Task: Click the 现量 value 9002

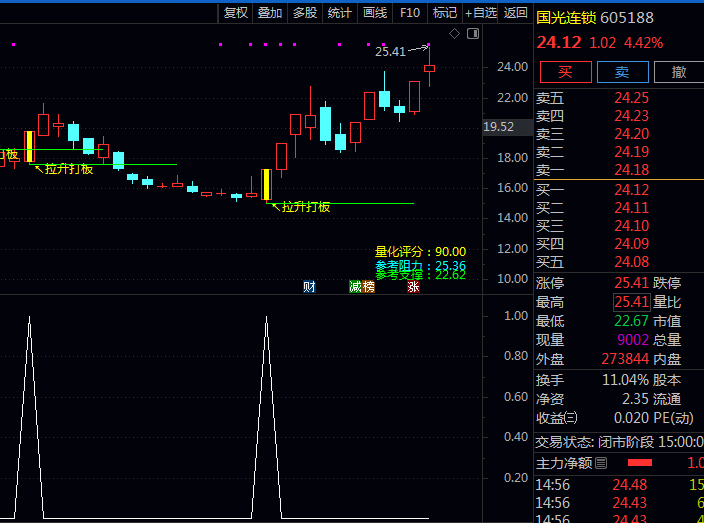Action: tap(633, 340)
